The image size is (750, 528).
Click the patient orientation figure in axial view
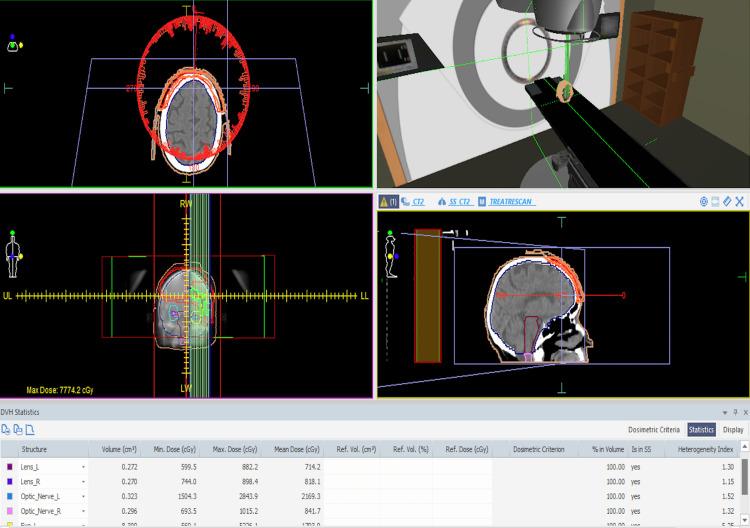[x=12, y=44]
